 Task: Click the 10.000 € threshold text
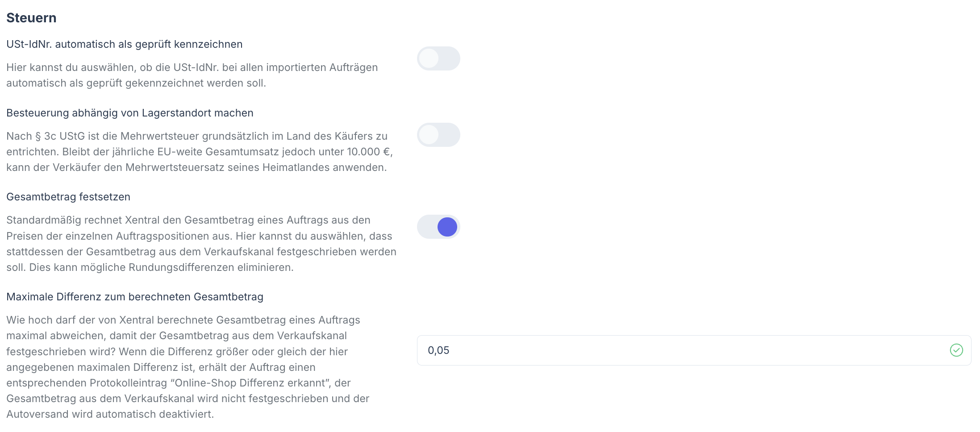click(369, 152)
